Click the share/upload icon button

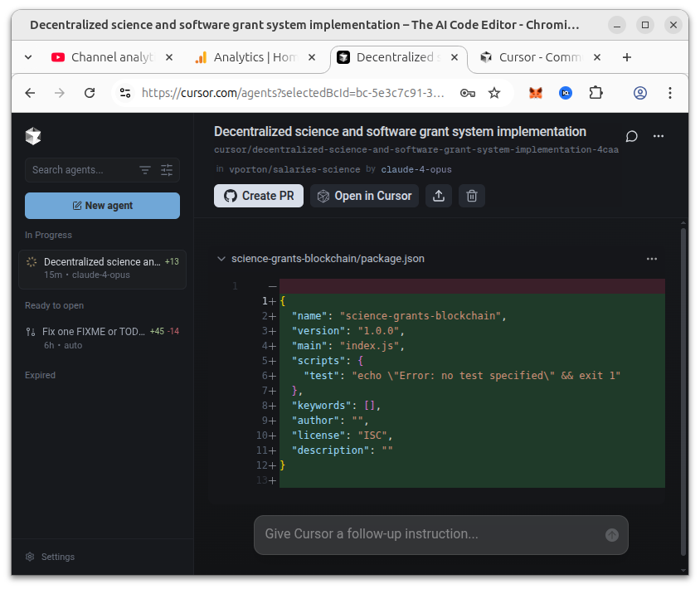click(439, 196)
